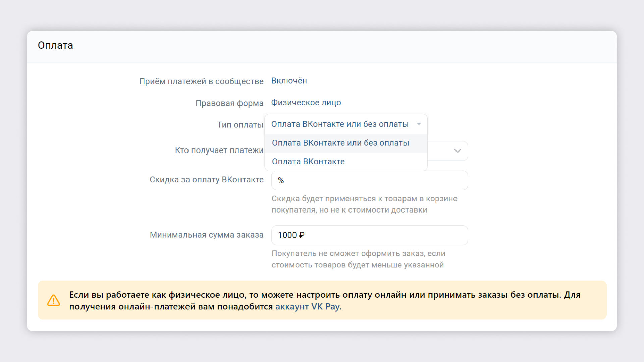Click the selected value text in 'Тип оплаты' box
The height and width of the screenshot is (362, 644).
pyautogui.click(x=340, y=124)
